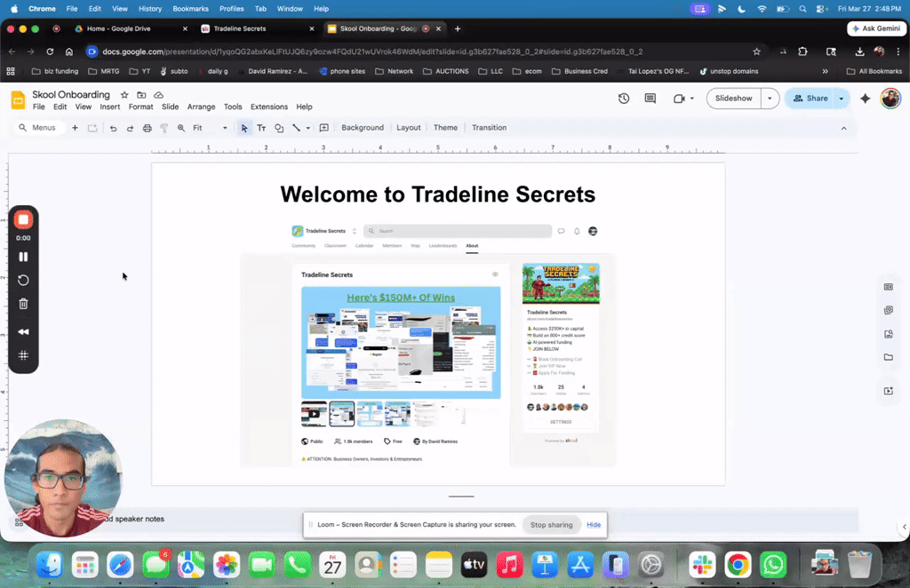Open Share options dropdown arrow

point(841,99)
